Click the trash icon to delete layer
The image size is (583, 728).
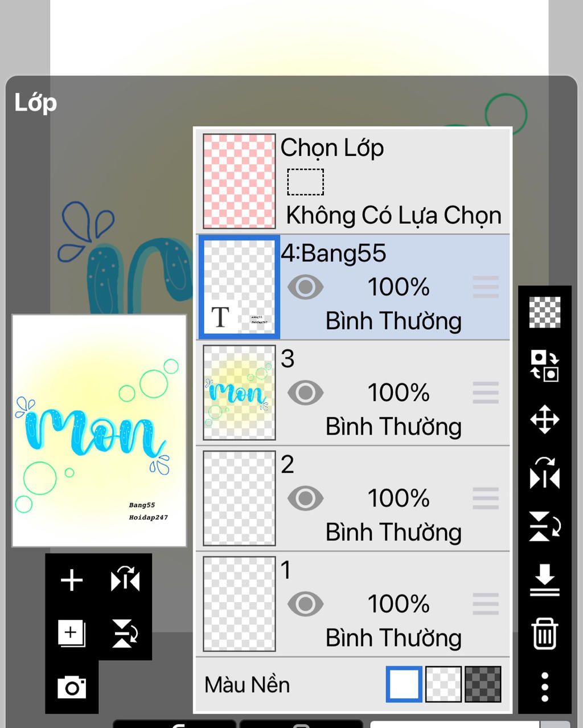(x=545, y=633)
